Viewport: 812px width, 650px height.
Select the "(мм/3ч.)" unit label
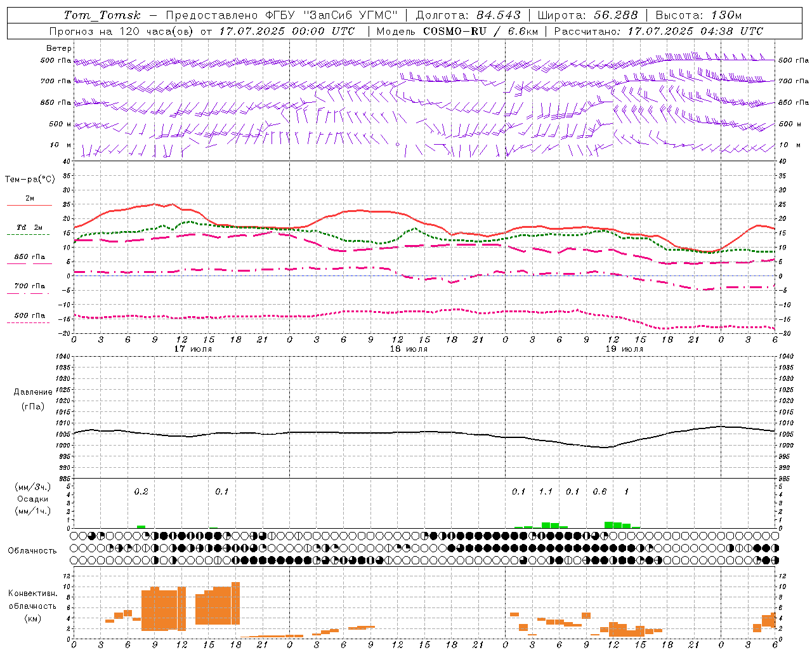tap(32, 487)
